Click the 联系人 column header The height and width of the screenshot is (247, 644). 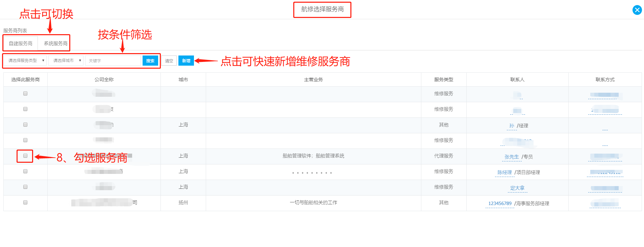pos(517,80)
